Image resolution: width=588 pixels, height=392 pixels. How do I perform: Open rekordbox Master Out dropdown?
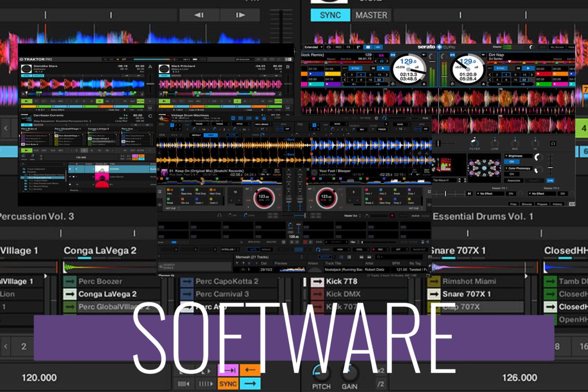pyautogui.click(x=352, y=216)
